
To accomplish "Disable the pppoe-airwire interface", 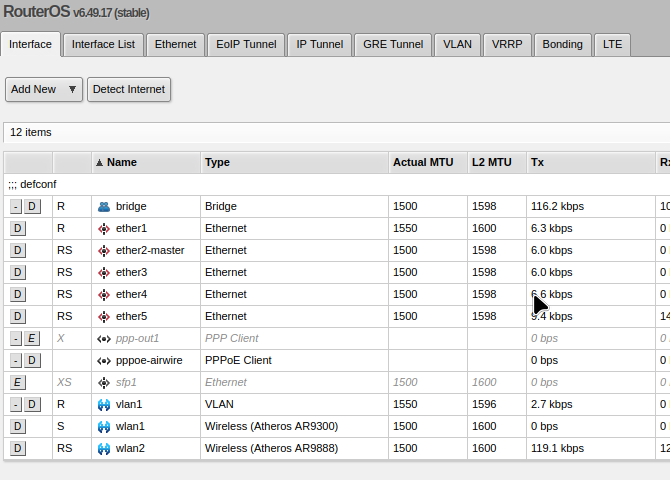I will (x=32, y=360).
